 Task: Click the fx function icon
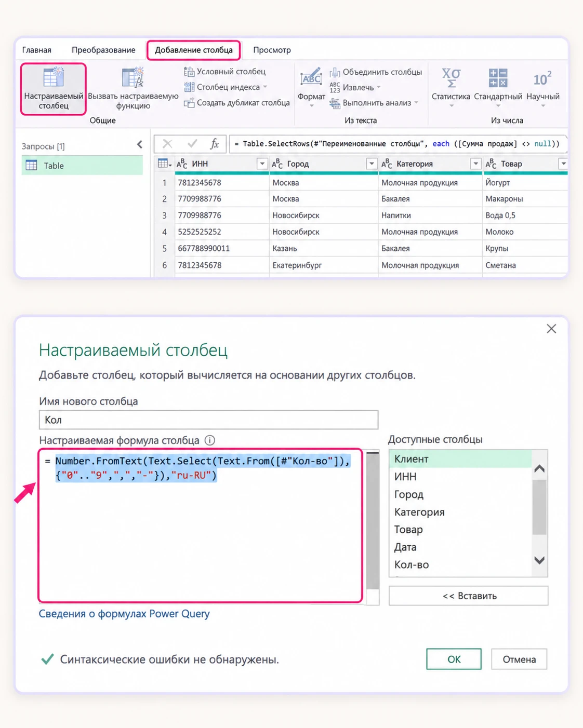(x=214, y=144)
